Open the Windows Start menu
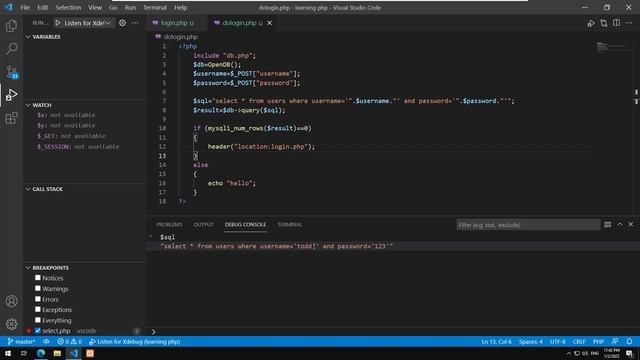The image size is (640, 360). [8, 353]
